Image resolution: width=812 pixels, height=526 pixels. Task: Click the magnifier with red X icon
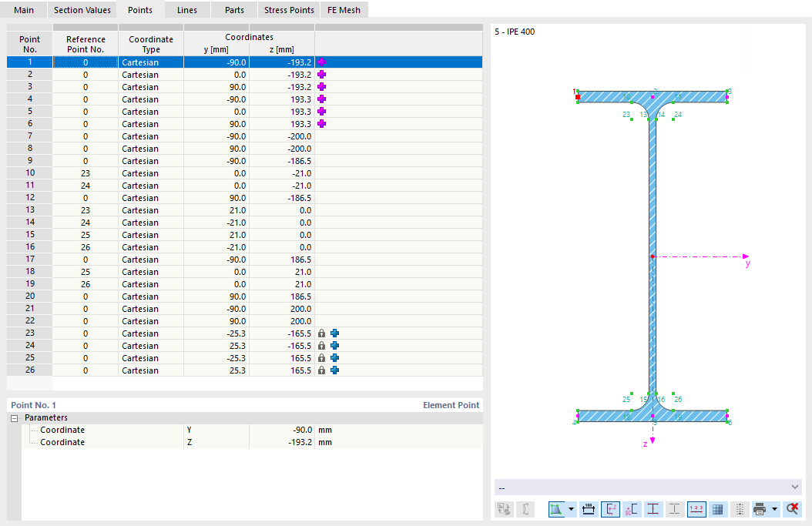[x=791, y=509]
